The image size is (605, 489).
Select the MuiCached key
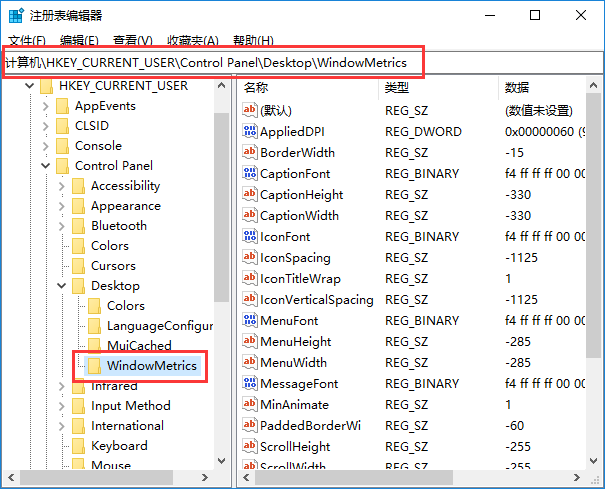click(x=139, y=345)
